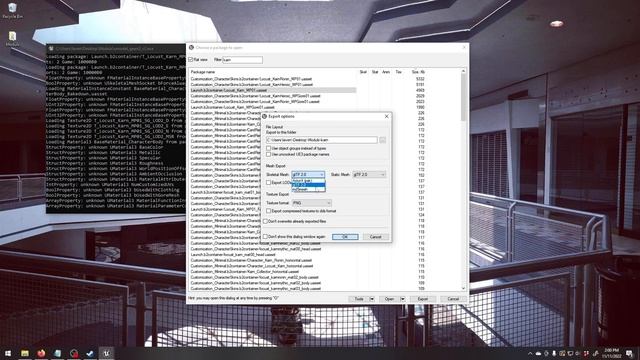Toggle the Export LODs checkbox
This screenshot has width=640, height=360.
click(x=269, y=183)
